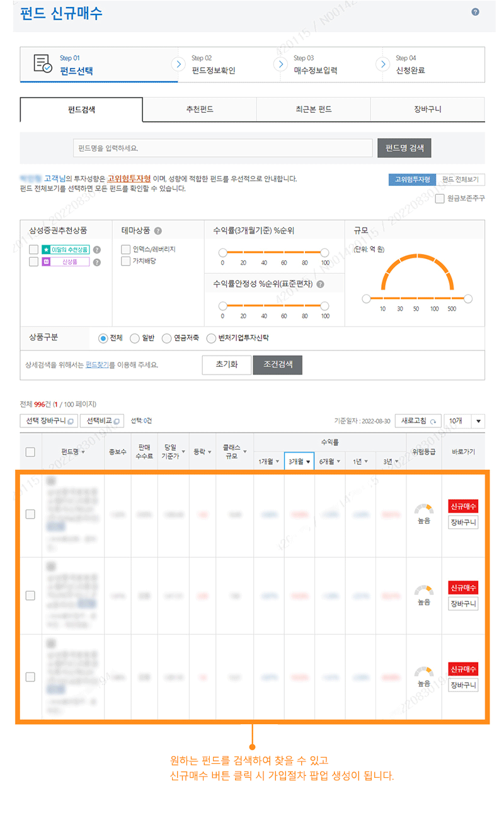Switch to the 추천펀드 tab
Screen dimensions: 504x827
pos(200,109)
